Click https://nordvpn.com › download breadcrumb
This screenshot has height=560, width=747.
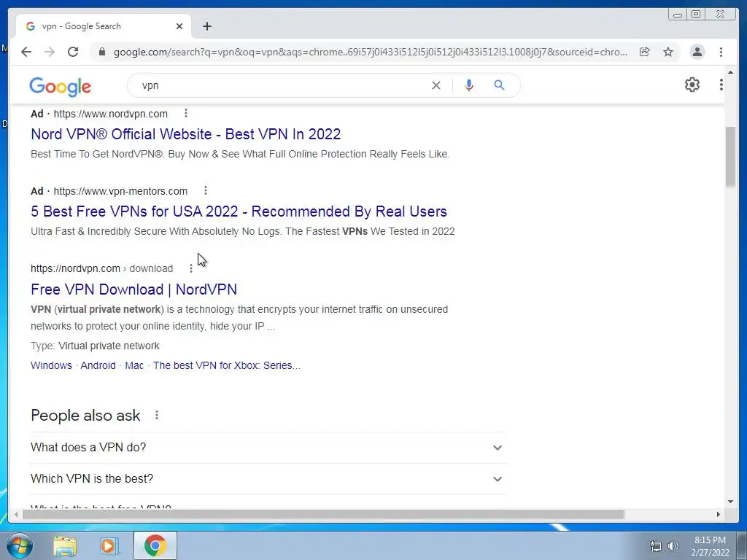click(x=101, y=268)
